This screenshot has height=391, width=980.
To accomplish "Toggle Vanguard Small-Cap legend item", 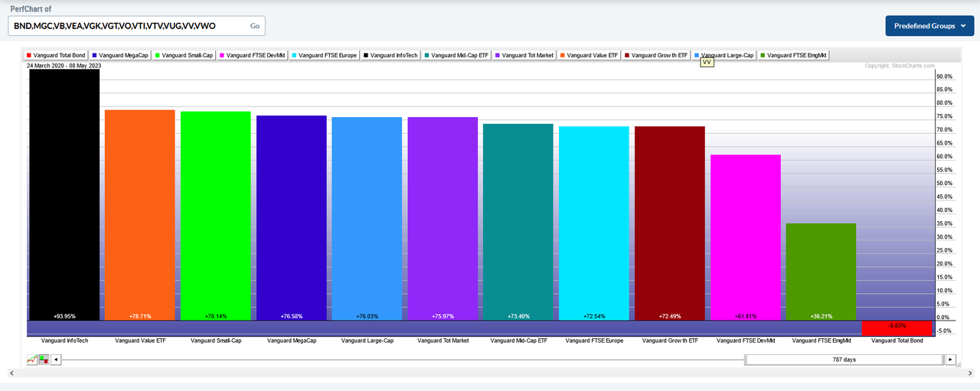I will 185,55.
